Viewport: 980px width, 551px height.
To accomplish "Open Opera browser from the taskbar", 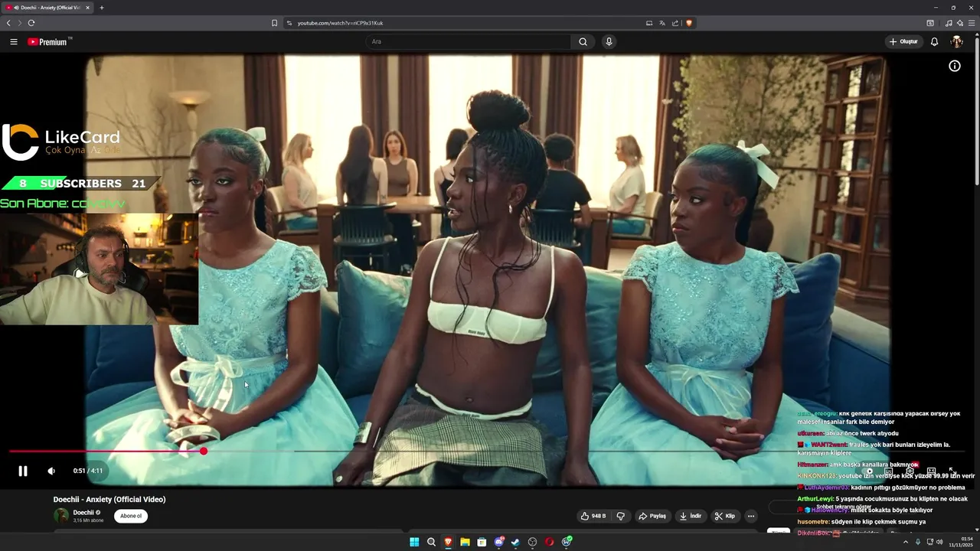I will [549, 542].
